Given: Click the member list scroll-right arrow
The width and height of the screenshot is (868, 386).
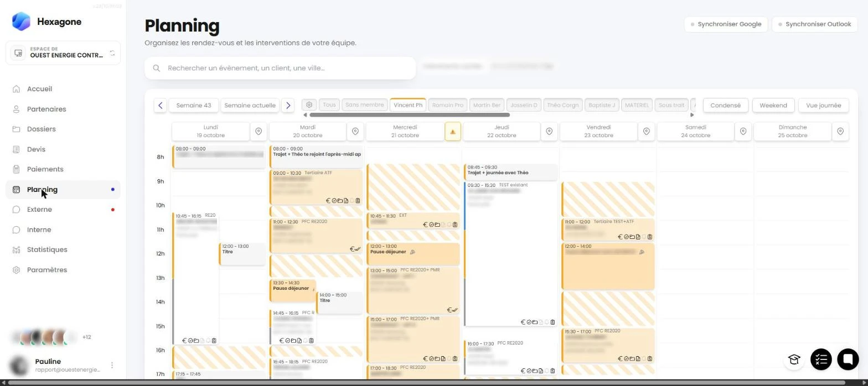Looking at the screenshot, I should pos(691,115).
